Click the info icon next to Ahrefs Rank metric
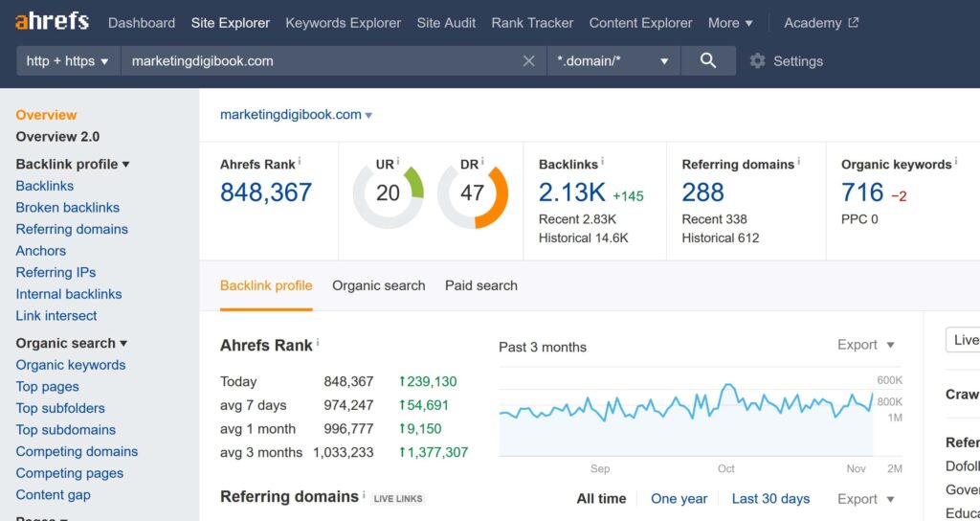The height and width of the screenshot is (521, 980). point(300,161)
